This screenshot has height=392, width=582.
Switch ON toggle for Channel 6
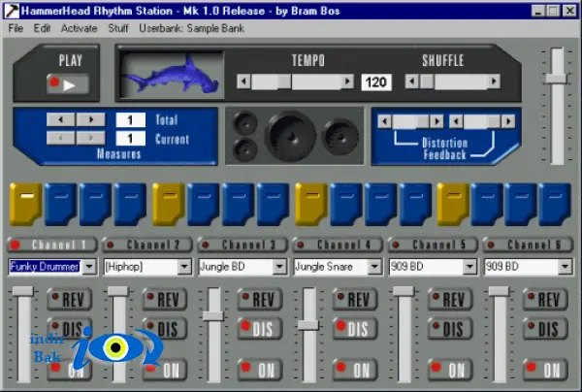click(x=545, y=370)
